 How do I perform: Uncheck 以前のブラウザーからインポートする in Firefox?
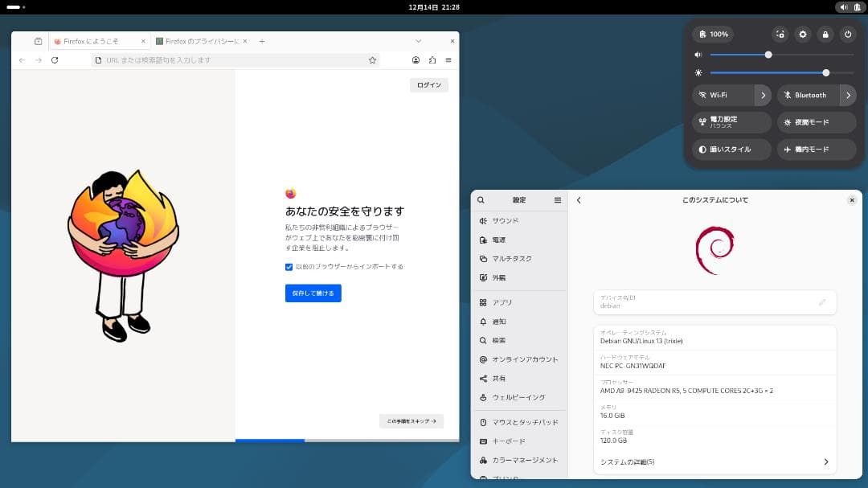coord(289,267)
